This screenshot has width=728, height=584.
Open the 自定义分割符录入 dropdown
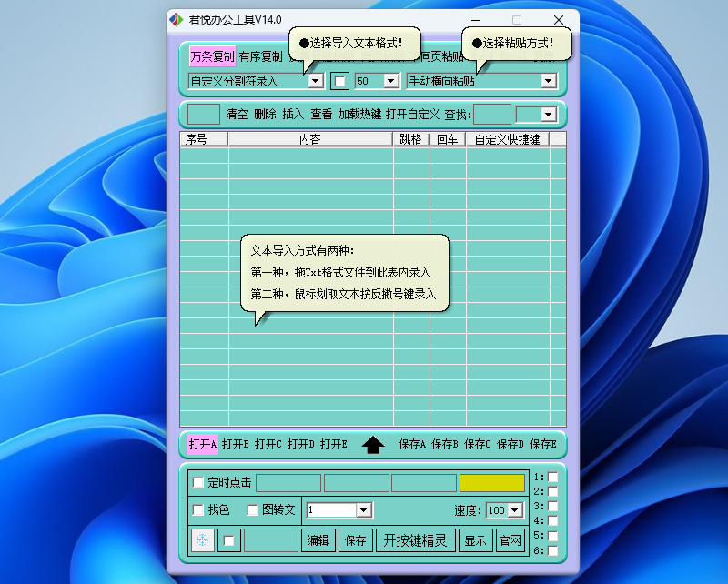click(x=316, y=81)
